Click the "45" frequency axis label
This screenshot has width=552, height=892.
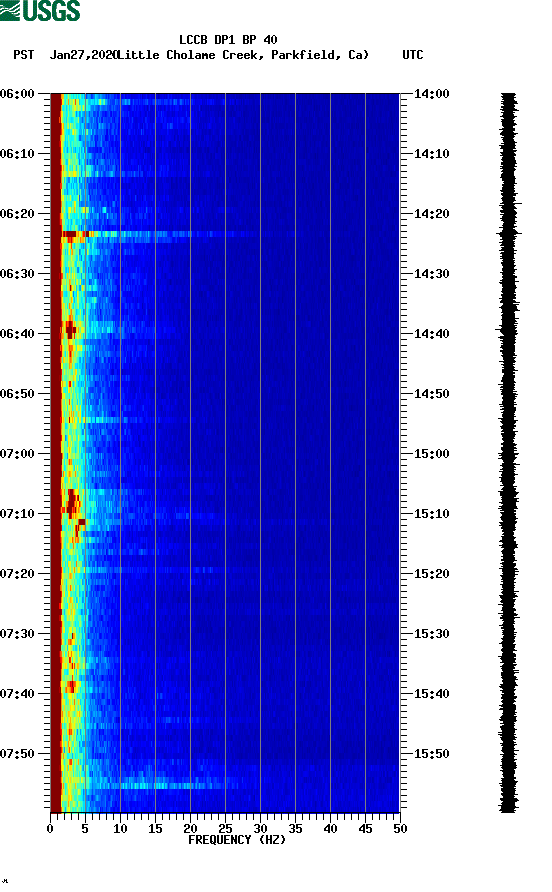tap(365, 829)
